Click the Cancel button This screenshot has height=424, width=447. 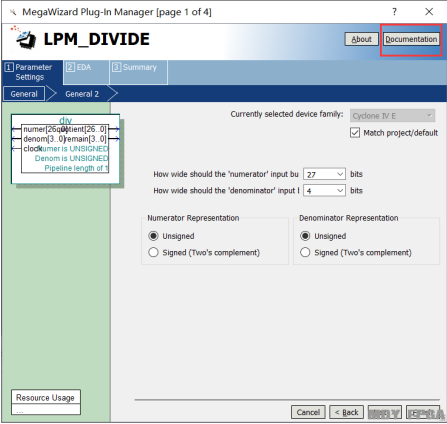(308, 412)
